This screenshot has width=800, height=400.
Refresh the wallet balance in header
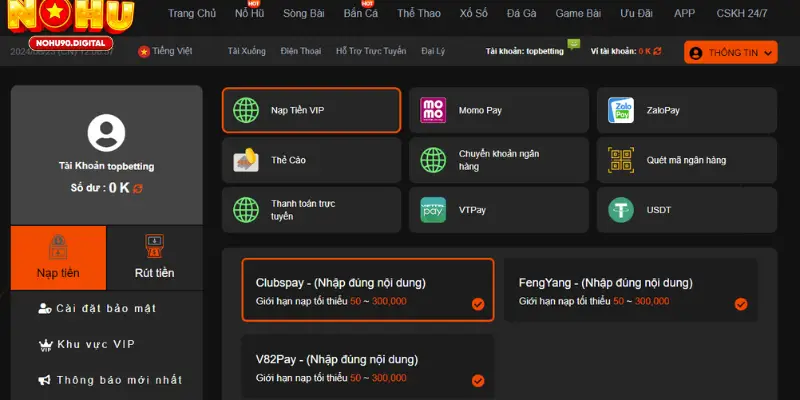(657, 51)
